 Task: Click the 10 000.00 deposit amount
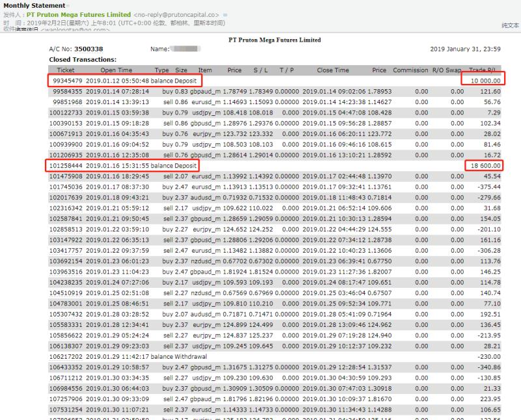click(x=485, y=81)
